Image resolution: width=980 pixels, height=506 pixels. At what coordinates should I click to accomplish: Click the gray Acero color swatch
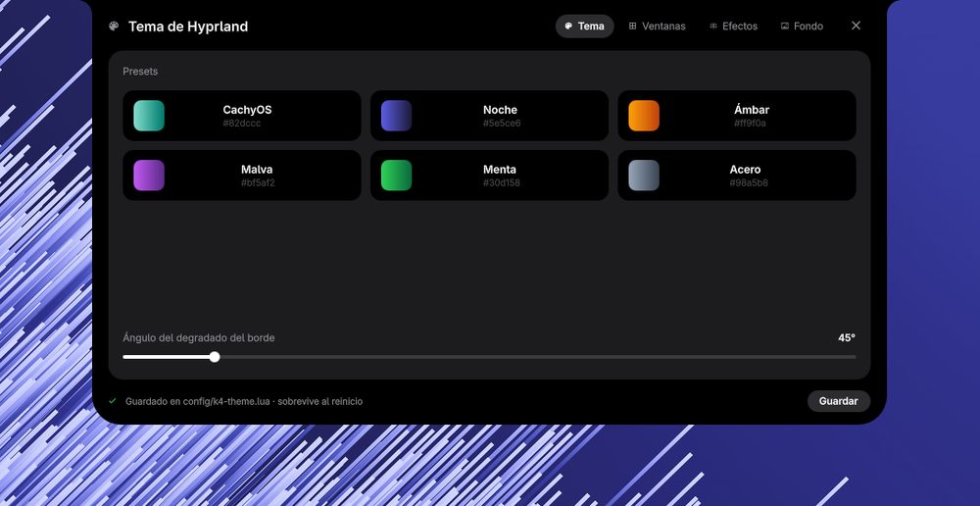644,176
